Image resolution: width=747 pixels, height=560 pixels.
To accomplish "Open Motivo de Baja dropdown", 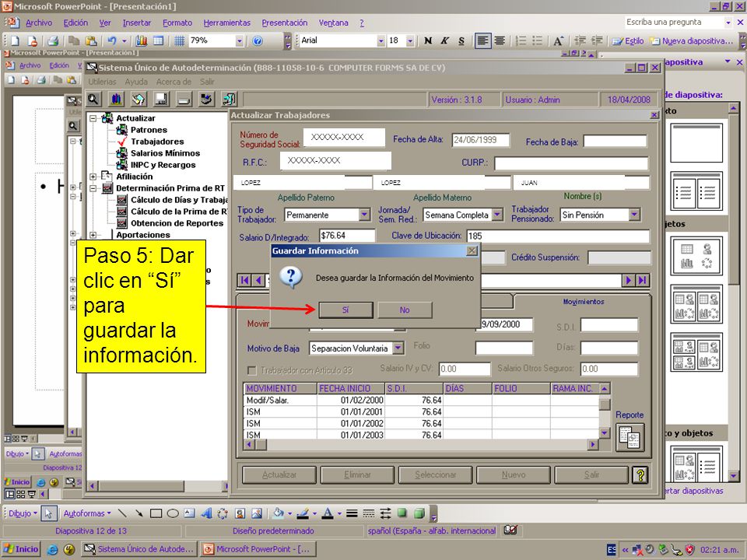I will pyautogui.click(x=398, y=348).
